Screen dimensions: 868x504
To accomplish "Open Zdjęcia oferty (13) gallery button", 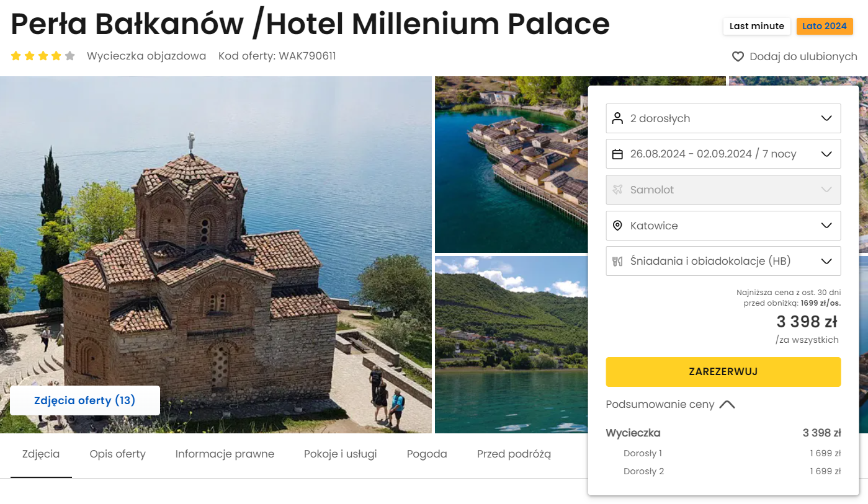I will [x=85, y=400].
